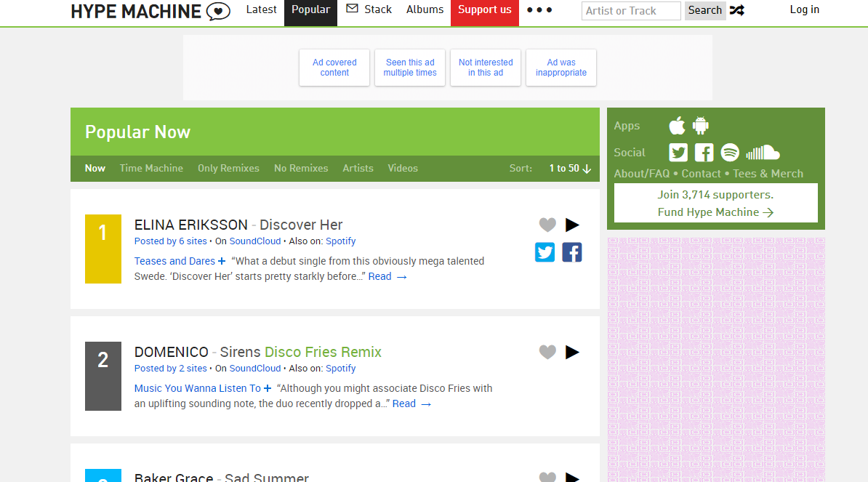Screen dimensions: 868x482
Task: Play Elina Eriksson's Discover Her
Action: (572, 225)
